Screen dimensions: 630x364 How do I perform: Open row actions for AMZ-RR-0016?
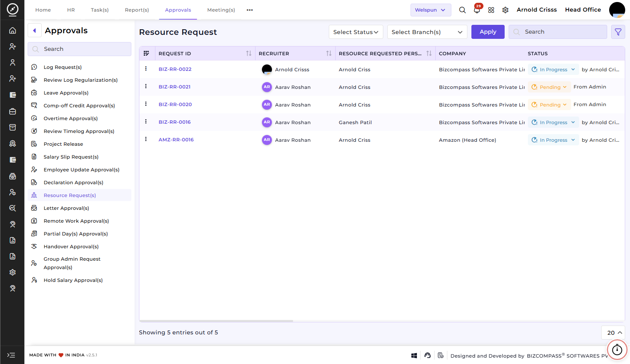coord(146,139)
